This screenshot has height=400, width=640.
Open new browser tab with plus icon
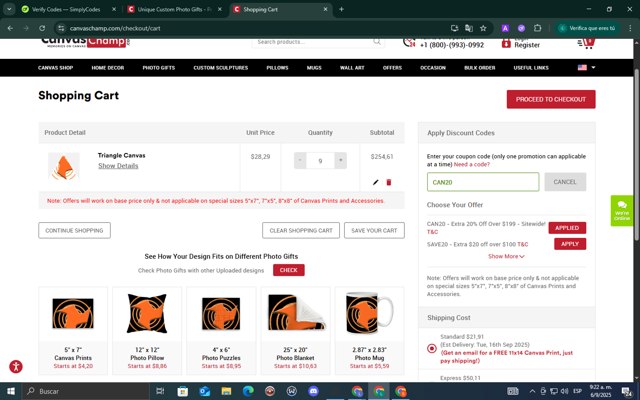[x=341, y=9]
